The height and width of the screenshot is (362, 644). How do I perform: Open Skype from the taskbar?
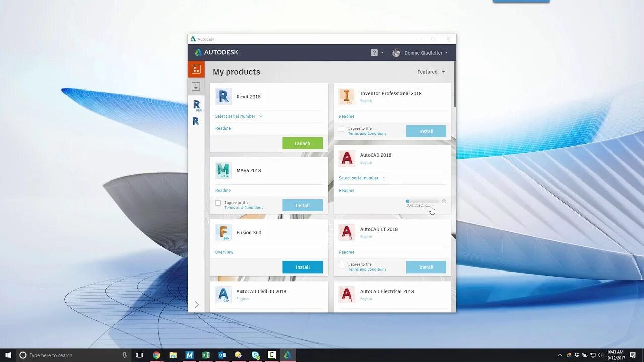pyautogui.click(x=255, y=355)
